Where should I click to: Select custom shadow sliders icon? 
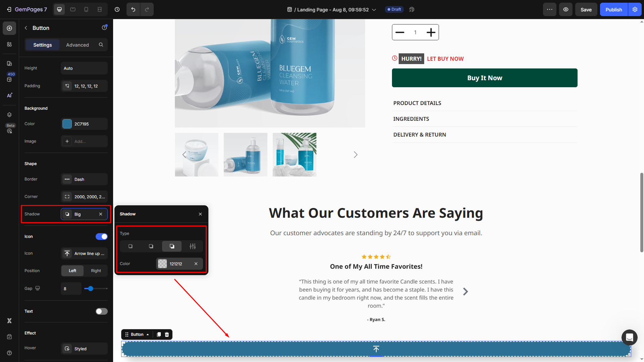click(x=193, y=246)
